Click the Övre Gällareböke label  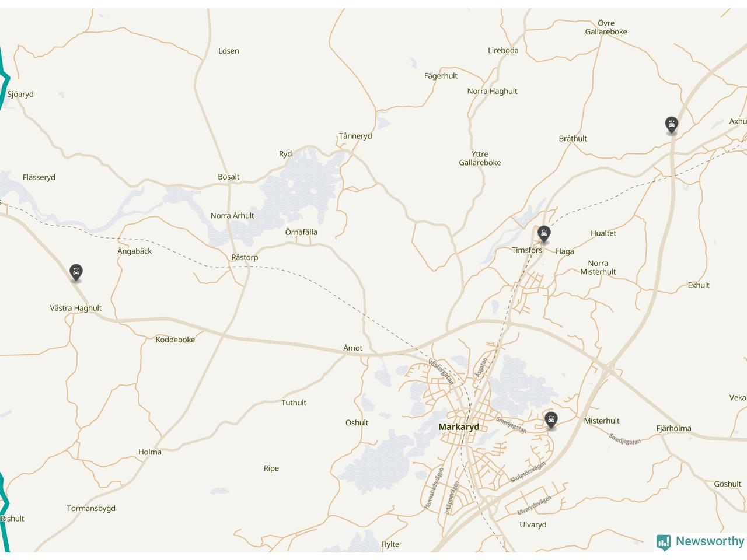pos(606,27)
